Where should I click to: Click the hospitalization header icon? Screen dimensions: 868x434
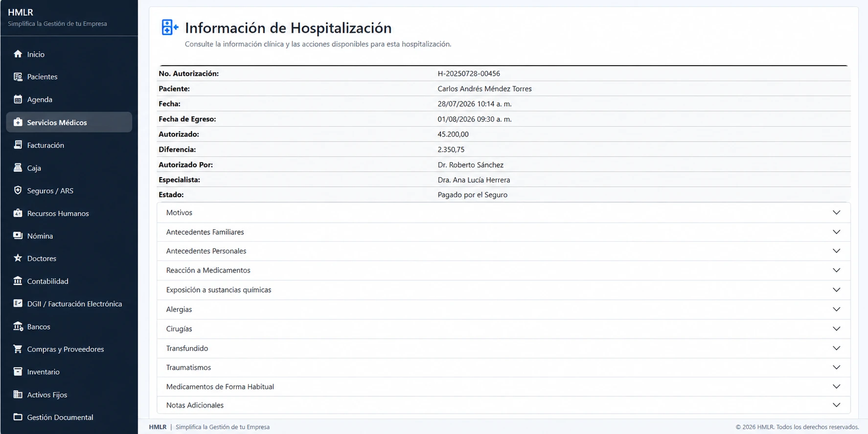click(170, 27)
